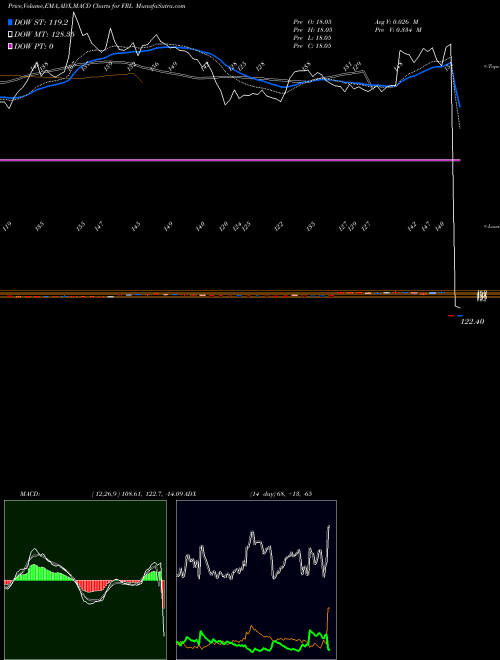500x660 pixels.
Task: Click the 'Avg V: 0.026 M' volume text
Action: click(397, 22)
